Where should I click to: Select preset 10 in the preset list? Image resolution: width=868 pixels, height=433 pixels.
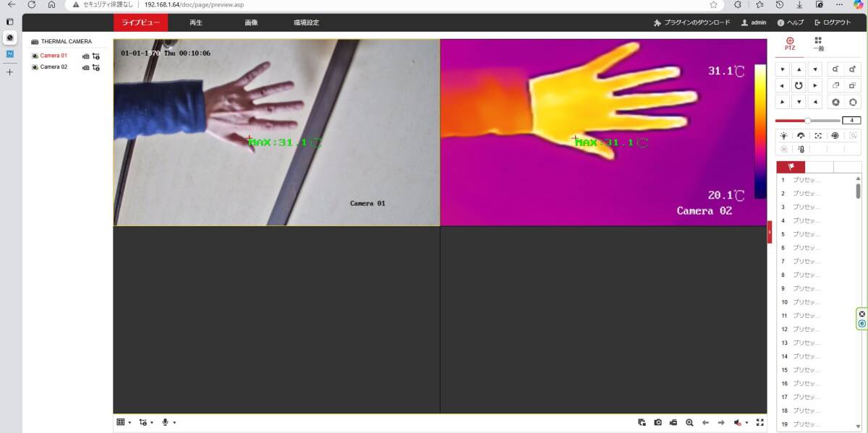[x=816, y=301]
